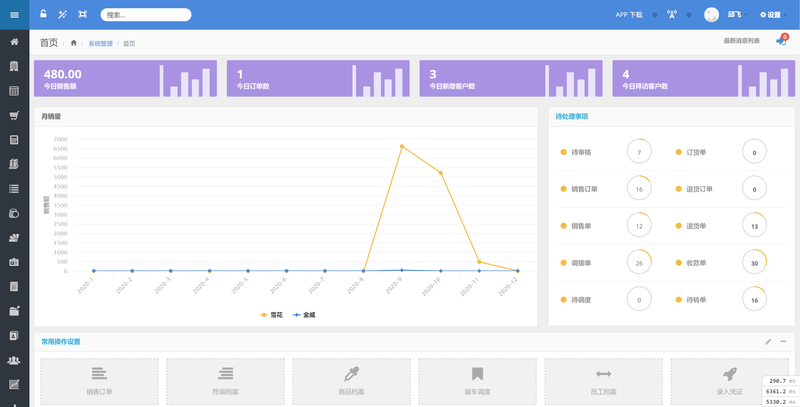Toggle 雪花 series in chart legend

point(271,315)
